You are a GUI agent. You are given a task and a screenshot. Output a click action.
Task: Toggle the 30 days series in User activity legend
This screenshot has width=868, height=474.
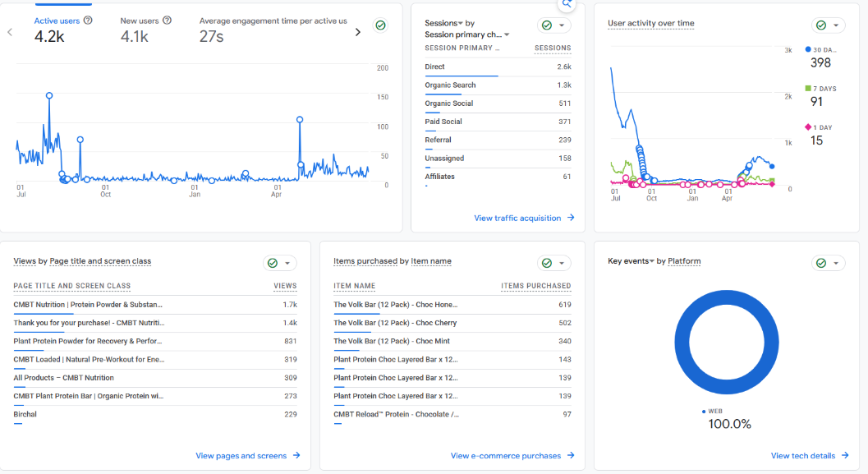tap(808, 49)
